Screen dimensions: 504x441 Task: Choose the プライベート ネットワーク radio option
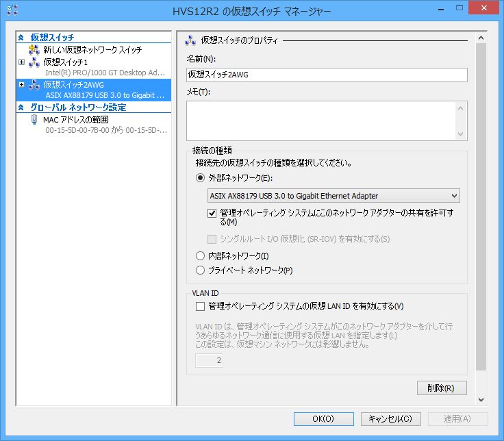[201, 270]
